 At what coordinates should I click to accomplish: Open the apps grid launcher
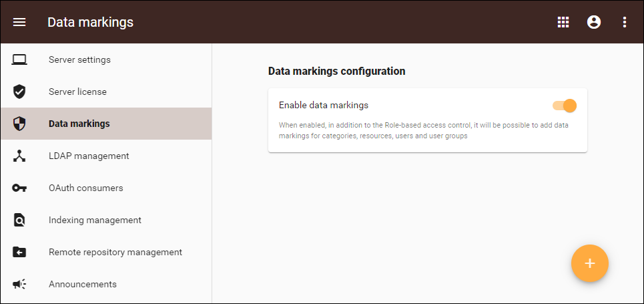point(563,22)
